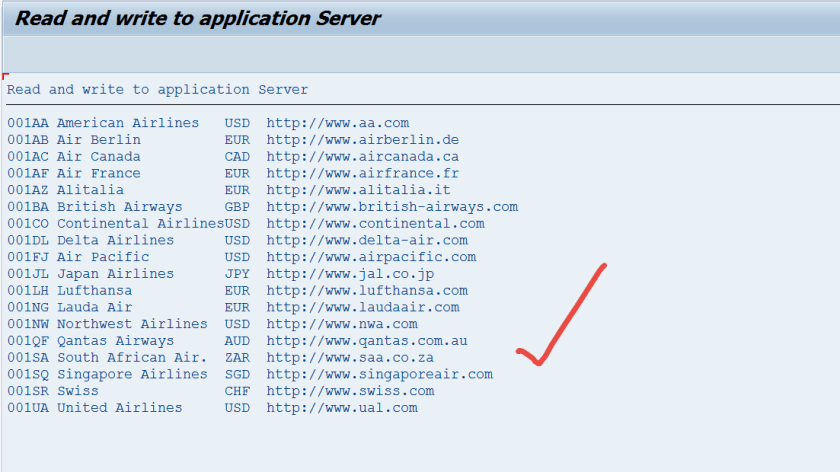Click the URL http://www.qantas.com.au
840x472 pixels.
click(x=367, y=341)
